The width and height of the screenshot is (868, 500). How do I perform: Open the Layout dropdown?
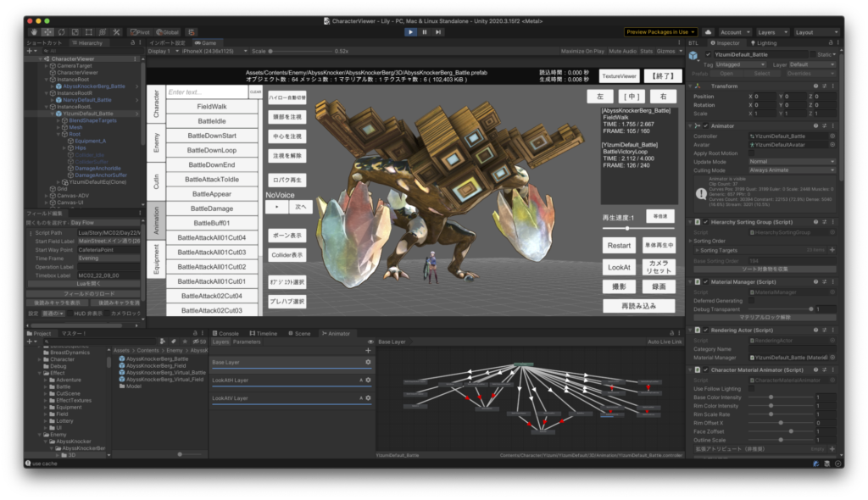(816, 32)
